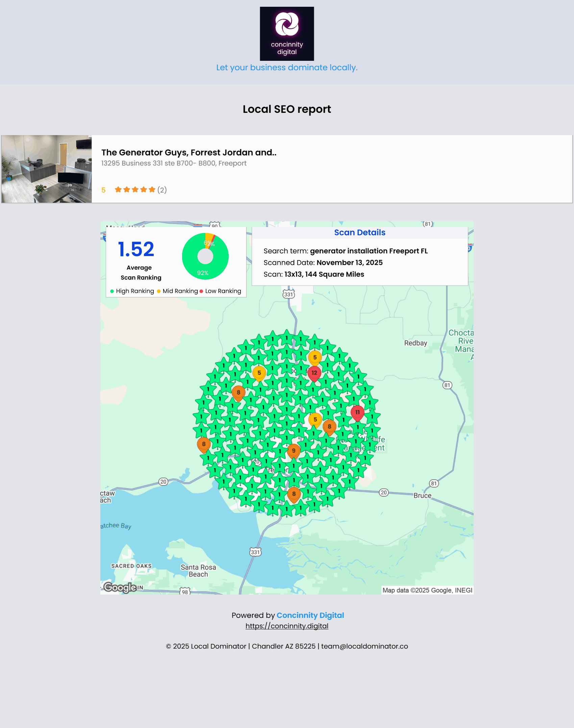The width and height of the screenshot is (574, 728).
Task: Click the red map pin numbered 11
Action: click(x=357, y=413)
